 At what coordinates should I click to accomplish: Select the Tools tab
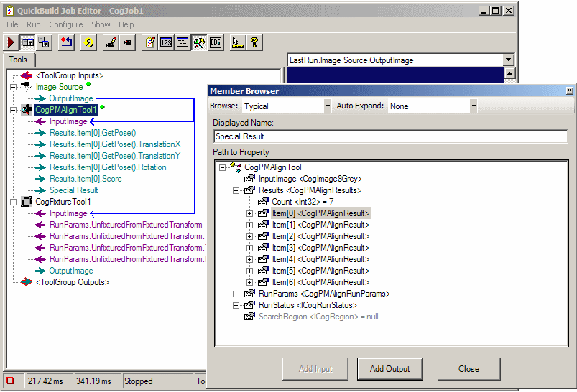(18, 60)
